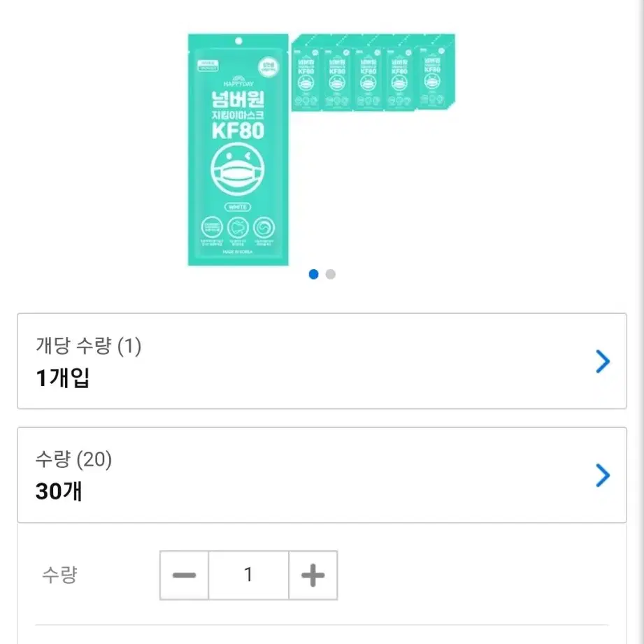Tap the KF80 text on the main package

pyautogui.click(x=238, y=131)
